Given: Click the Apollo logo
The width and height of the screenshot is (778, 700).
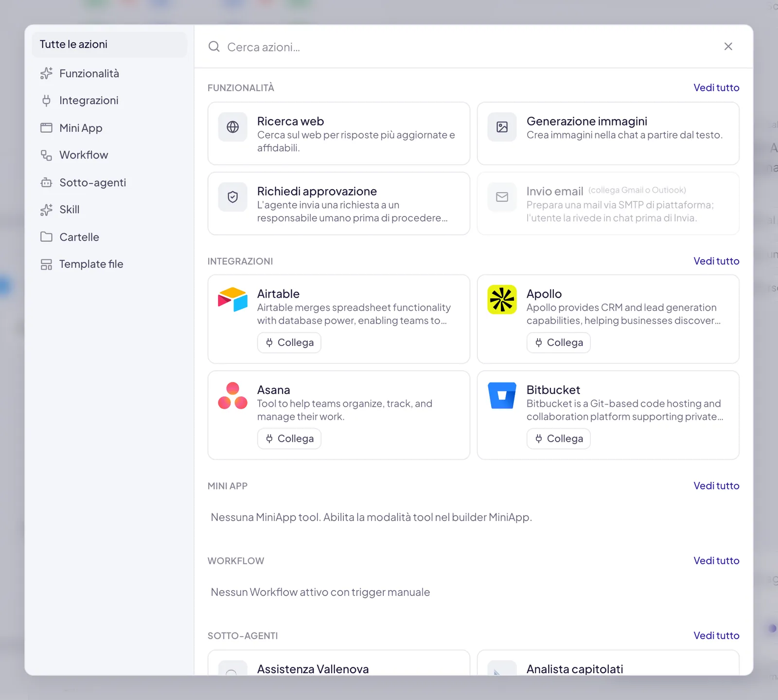Looking at the screenshot, I should (502, 300).
